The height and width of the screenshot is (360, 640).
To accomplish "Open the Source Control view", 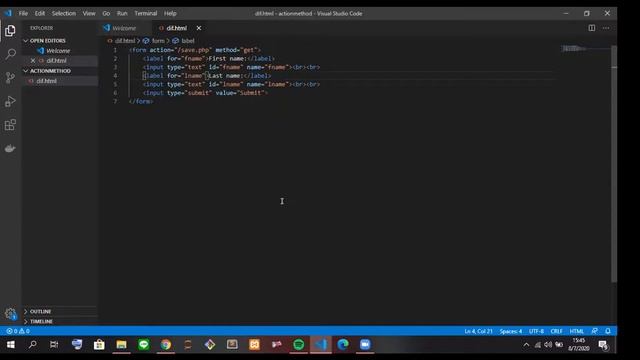I will 10,78.
